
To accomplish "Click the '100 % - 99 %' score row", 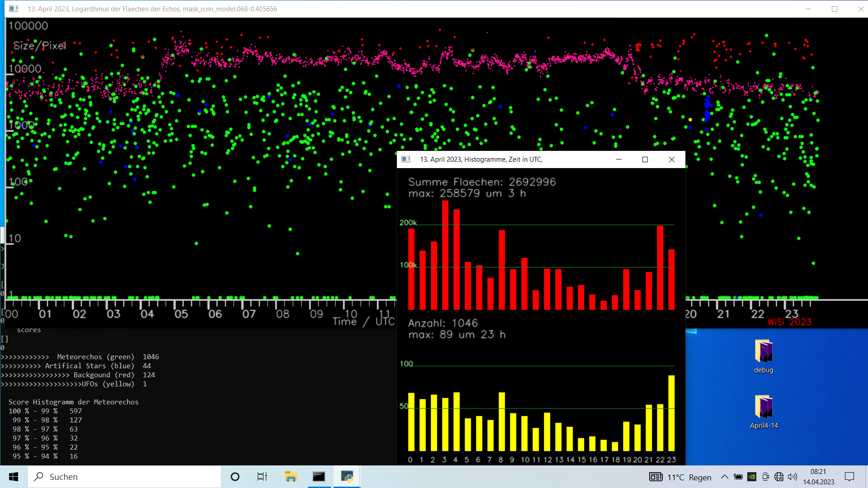I will point(45,411).
